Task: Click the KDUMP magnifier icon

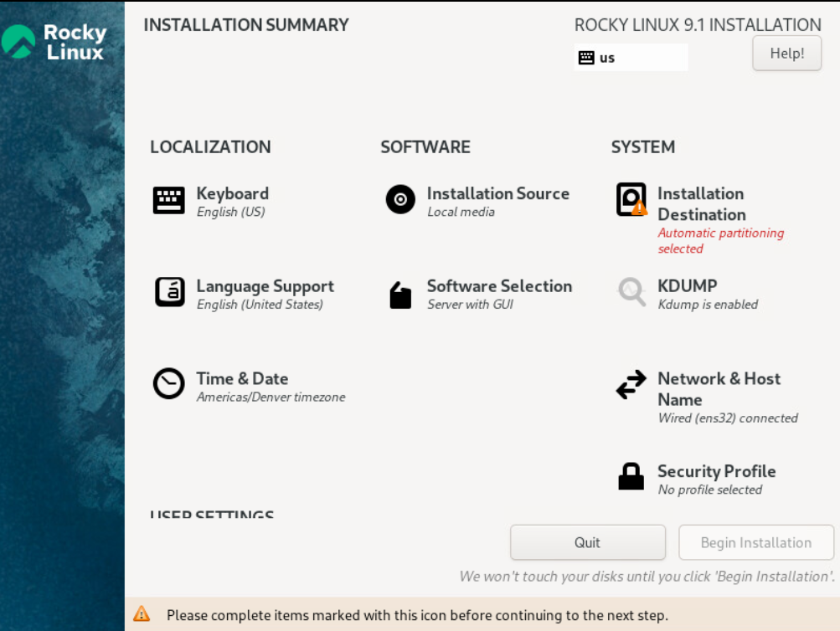Action: pyautogui.click(x=631, y=292)
